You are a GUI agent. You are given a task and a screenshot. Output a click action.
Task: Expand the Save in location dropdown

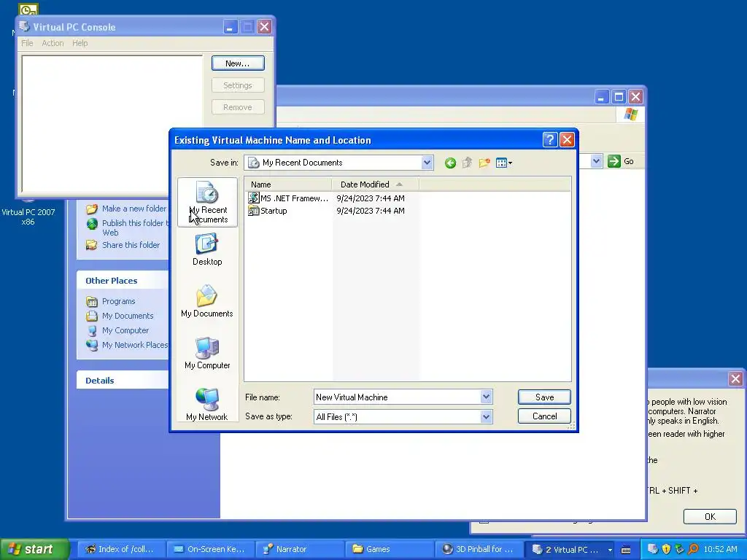[427, 163]
